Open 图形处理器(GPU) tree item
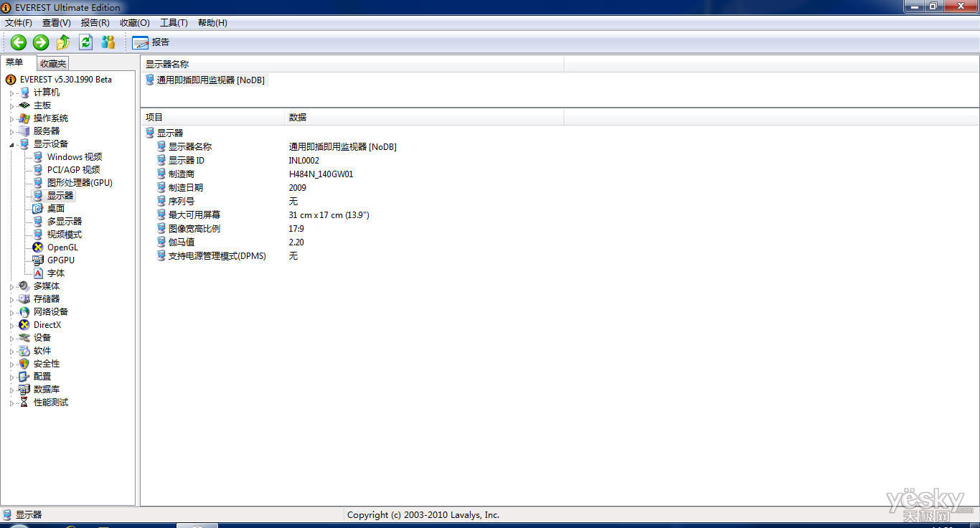 80,183
